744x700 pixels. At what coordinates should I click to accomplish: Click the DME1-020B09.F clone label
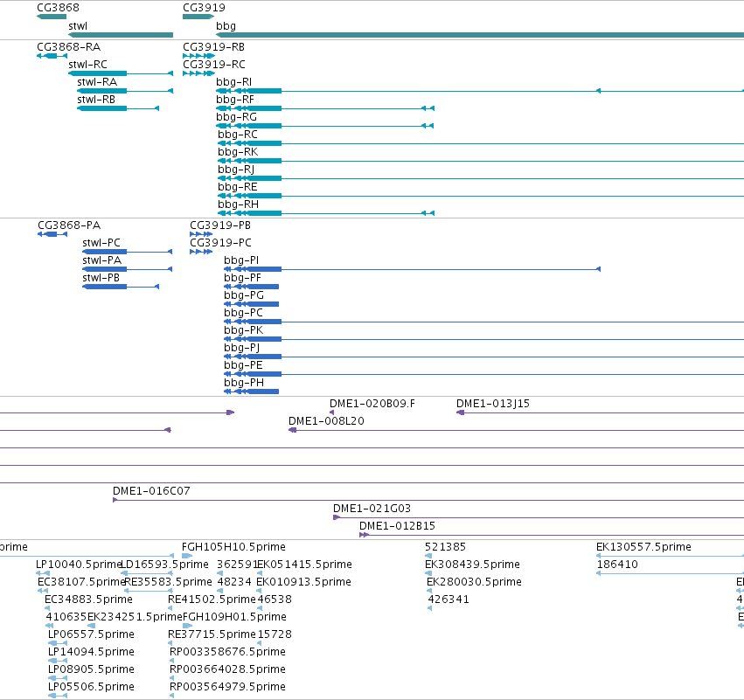coord(372,404)
